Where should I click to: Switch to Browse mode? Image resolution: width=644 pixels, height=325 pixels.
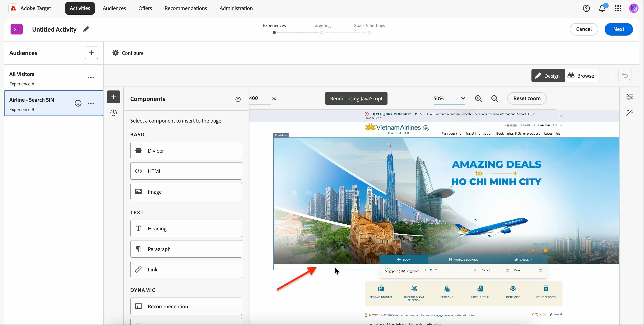coord(582,76)
